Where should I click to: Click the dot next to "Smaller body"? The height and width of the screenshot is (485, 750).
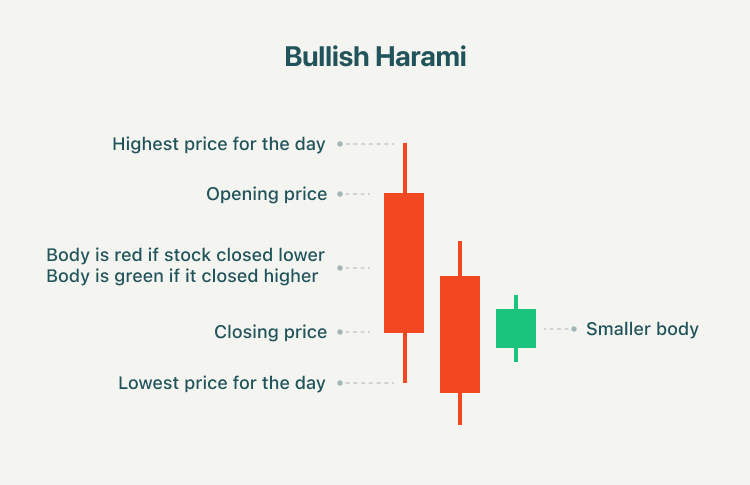point(573,329)
